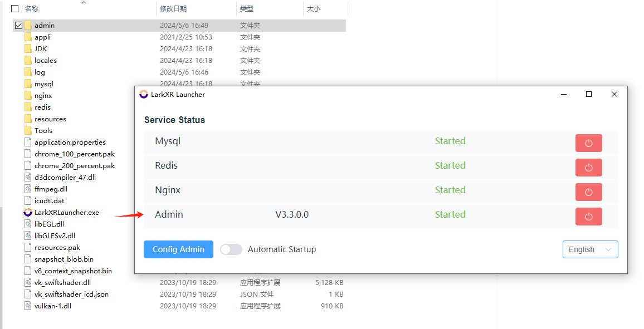
Task: Click the admin folder date 2024/5/6 16:49
Action: pos(184,26)
